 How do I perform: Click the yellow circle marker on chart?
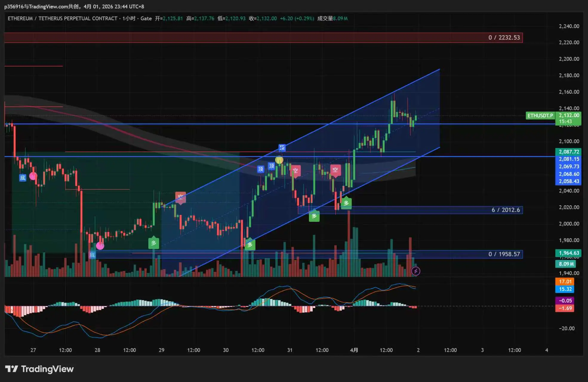point(279,160)
